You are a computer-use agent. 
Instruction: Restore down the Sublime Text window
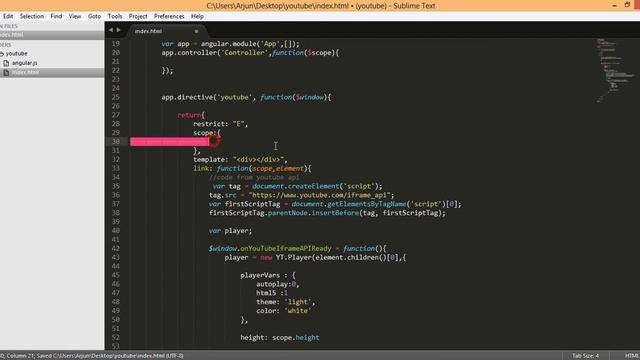pyautogui.click(x=627, y=5)
